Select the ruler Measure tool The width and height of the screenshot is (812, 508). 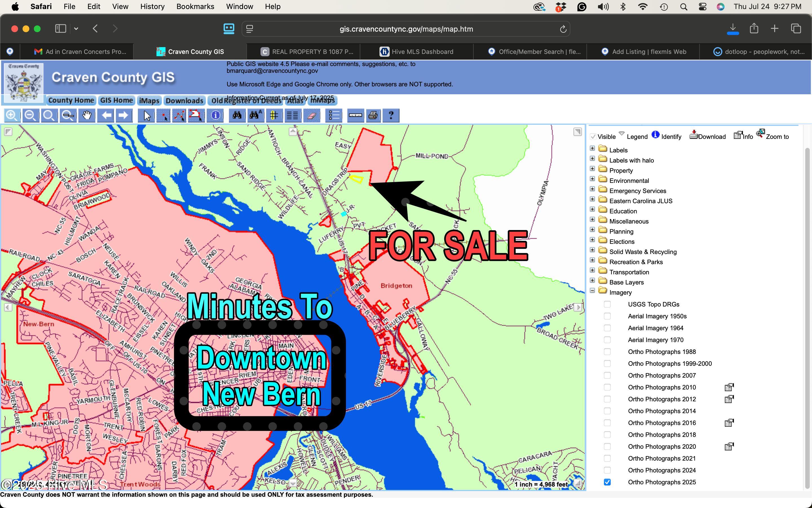pyautogui.click(x=355, y=116)
